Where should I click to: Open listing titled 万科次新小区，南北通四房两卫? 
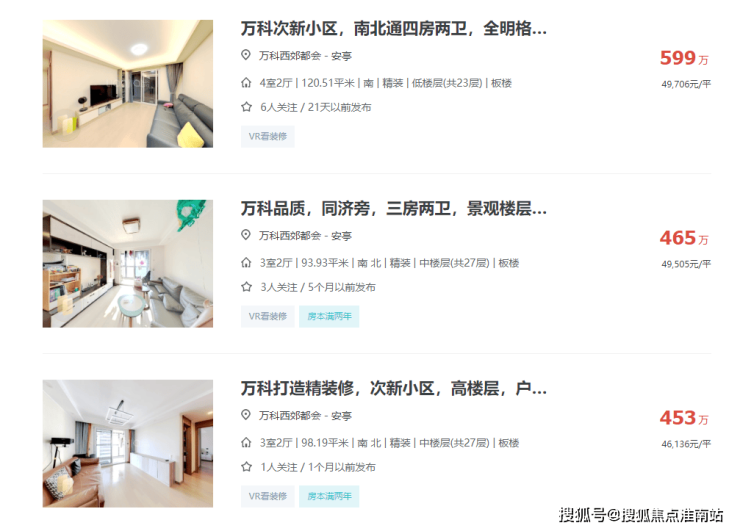(394, 29)
